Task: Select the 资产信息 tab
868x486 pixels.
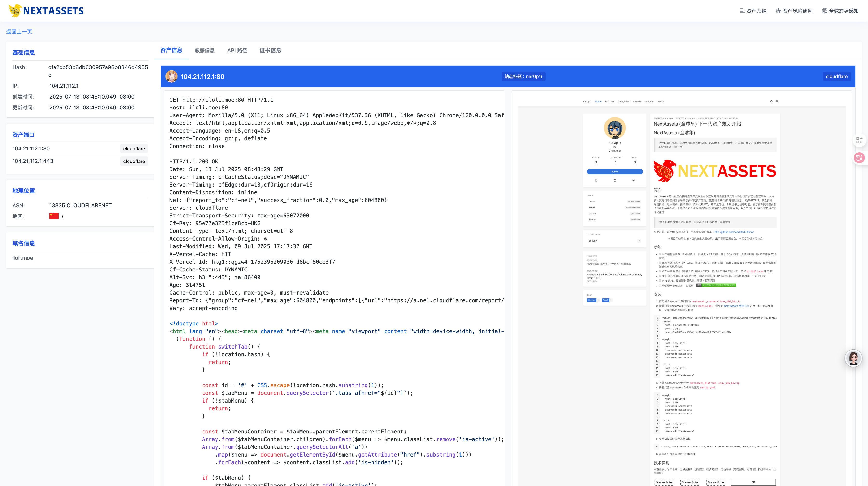Action: (x=171, y=51)
